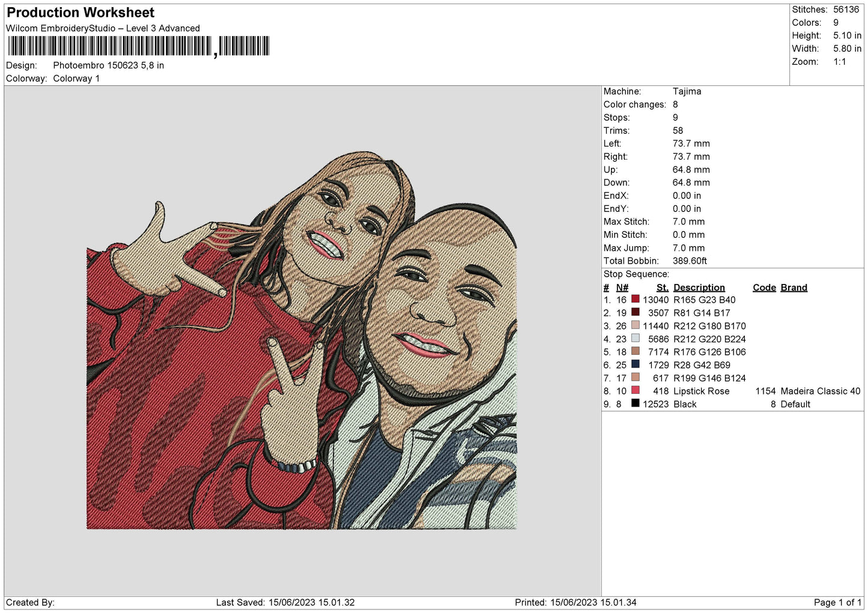Click the Max Jump value 7.0 mm
This screenshot has height=613, width=868.
[x=689, y=248]
